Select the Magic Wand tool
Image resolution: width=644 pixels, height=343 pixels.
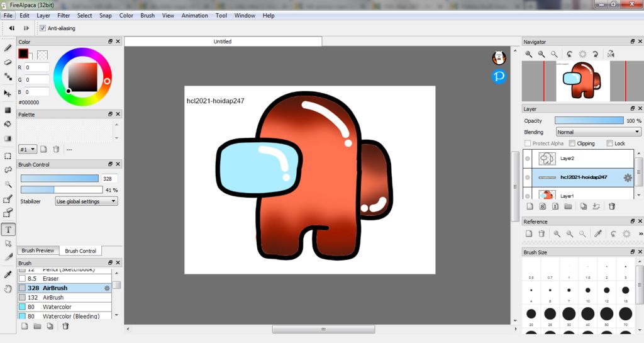coord(8,184)
